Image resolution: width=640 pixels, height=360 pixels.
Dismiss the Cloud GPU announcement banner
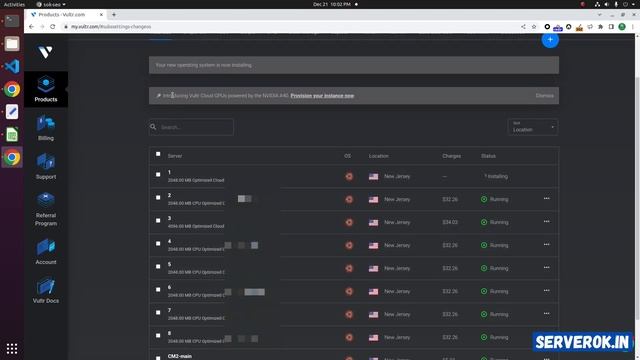544,96
